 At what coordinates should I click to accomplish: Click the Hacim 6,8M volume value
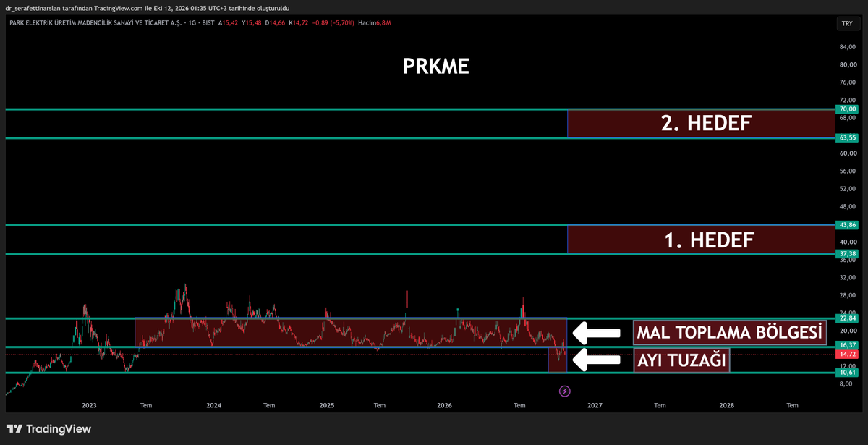click(375, 23)
